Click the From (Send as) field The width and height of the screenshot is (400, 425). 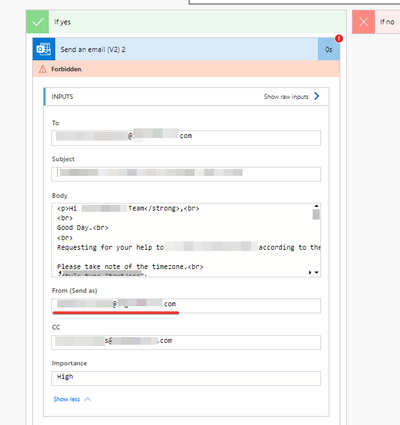(x=186, y=306)
